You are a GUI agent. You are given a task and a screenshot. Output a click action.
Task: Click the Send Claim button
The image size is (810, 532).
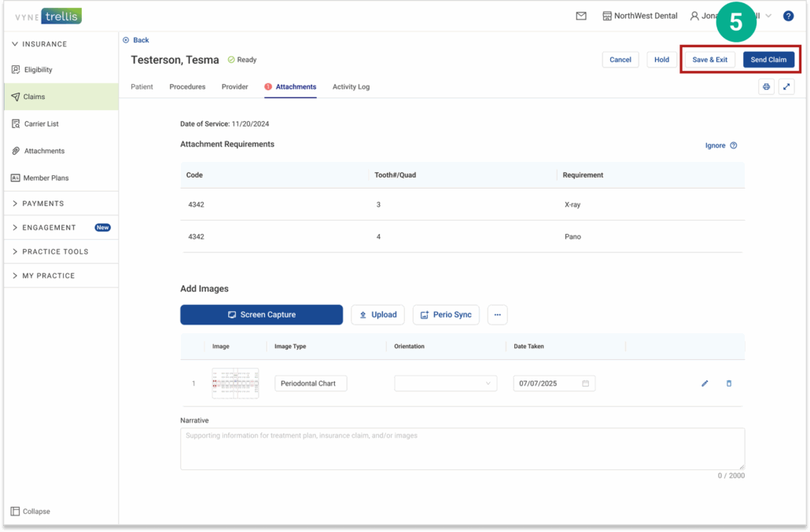768,60
